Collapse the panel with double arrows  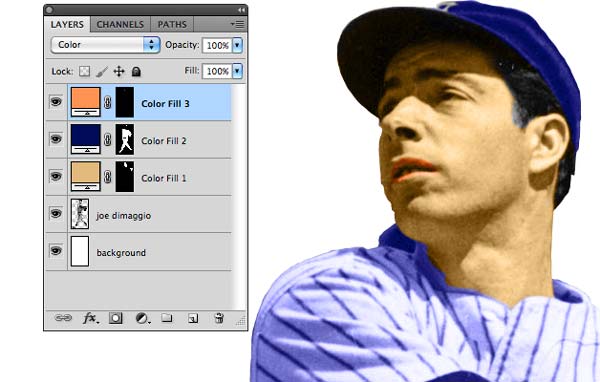[241, 10]
